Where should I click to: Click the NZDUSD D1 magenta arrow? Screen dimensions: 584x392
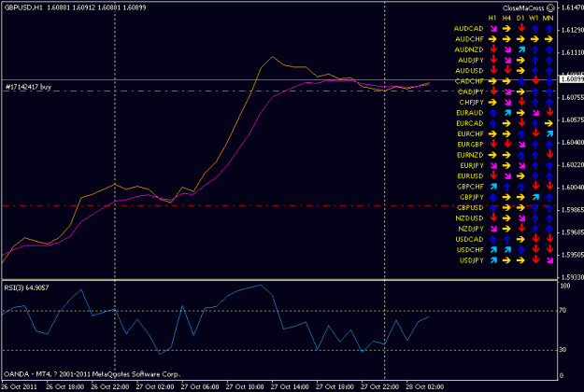pyautogui.click(x=521, y=218)
